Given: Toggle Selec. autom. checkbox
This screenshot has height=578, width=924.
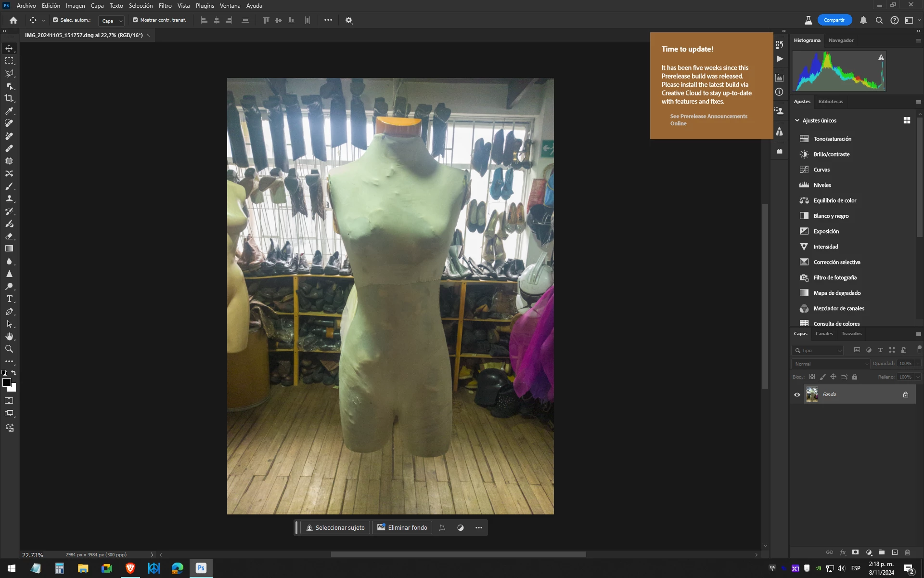Looking at the screenshot, I should point(55,20).
